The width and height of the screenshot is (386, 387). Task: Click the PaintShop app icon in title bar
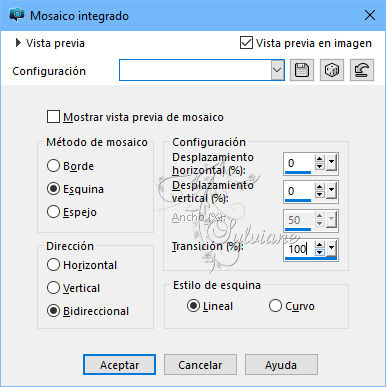coord(17,15)
